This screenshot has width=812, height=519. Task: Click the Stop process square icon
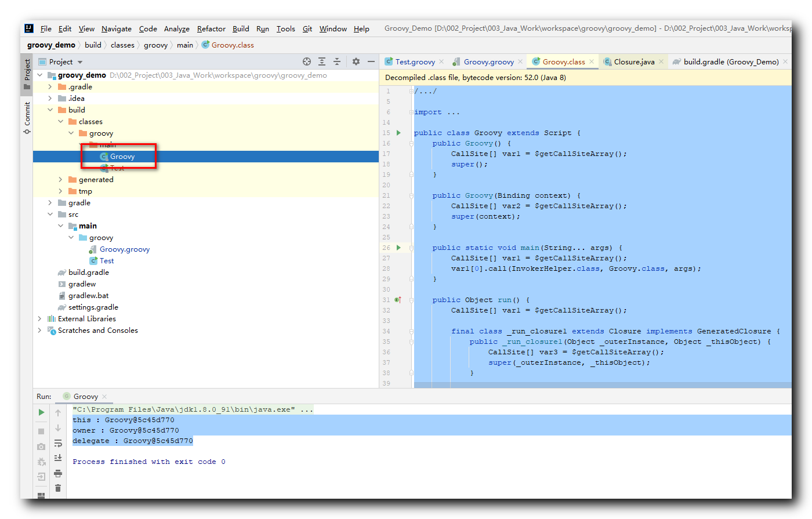tap(41, 431)
